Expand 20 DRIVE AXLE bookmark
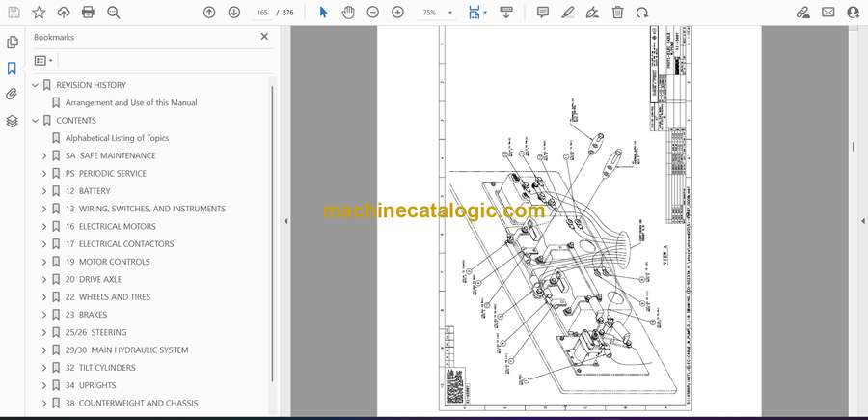 [44, 280]
